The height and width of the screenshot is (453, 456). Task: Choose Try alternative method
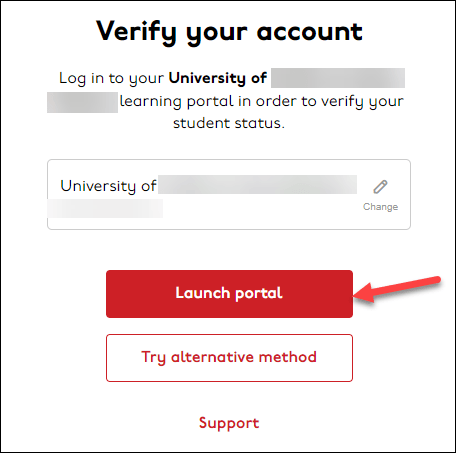tap(229, 358)
